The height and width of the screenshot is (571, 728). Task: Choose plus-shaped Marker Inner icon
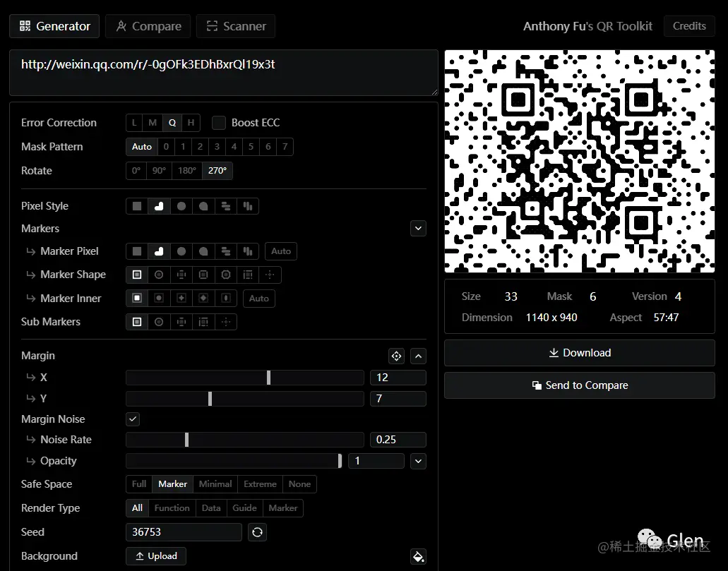point(181,298)
